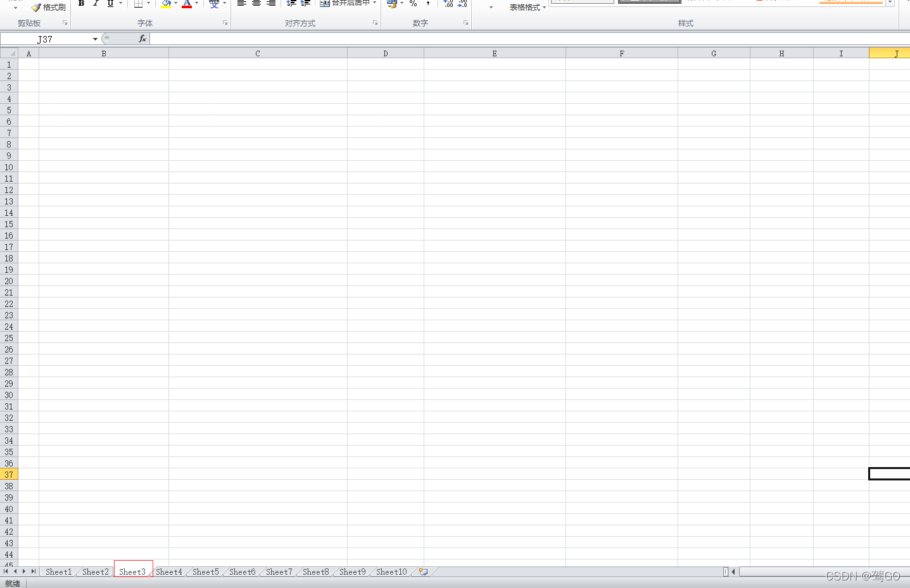Image resolution: width=910 pixels, height=588 pixels.
Task: Expand the cell styles gallery arrow
Action: click(890, 3)
